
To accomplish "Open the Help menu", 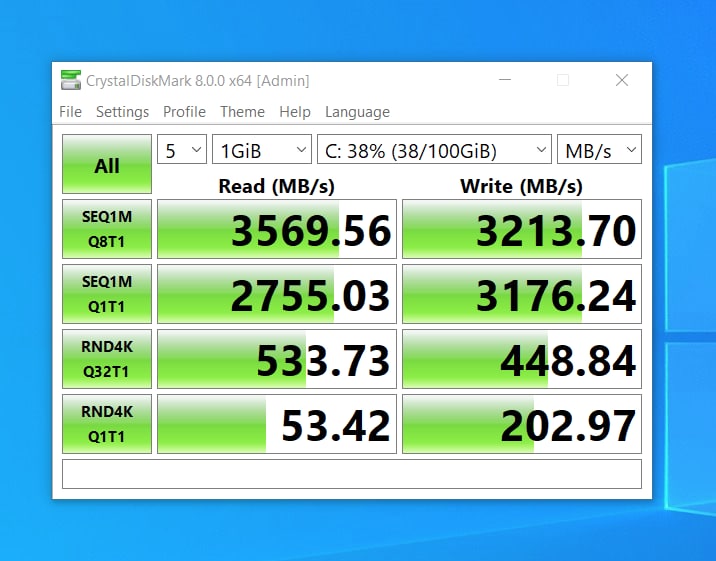I will pos(295,112).
